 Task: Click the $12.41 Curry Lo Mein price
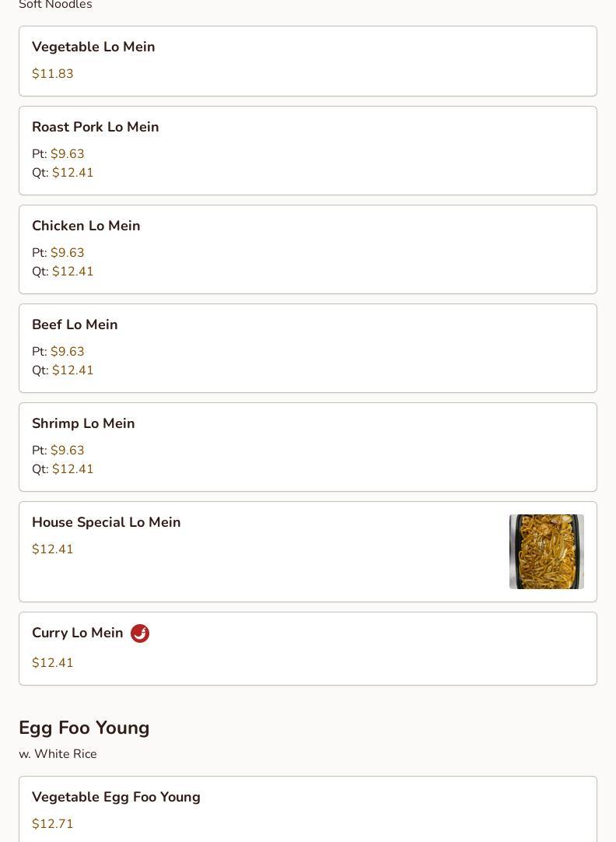(x=53, y=663)
